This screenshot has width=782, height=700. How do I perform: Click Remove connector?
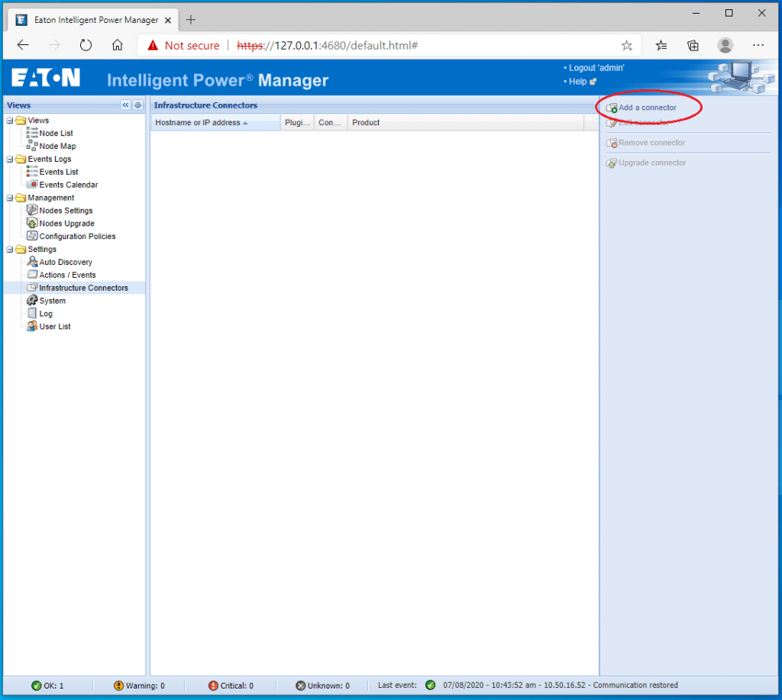click(652, 143)
